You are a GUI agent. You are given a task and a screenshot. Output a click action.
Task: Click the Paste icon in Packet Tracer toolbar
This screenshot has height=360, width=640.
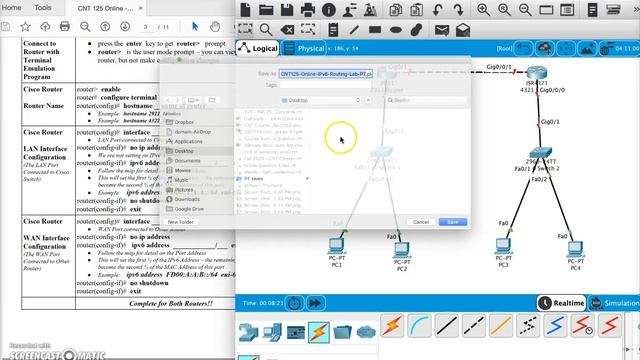tap(416, 9)
